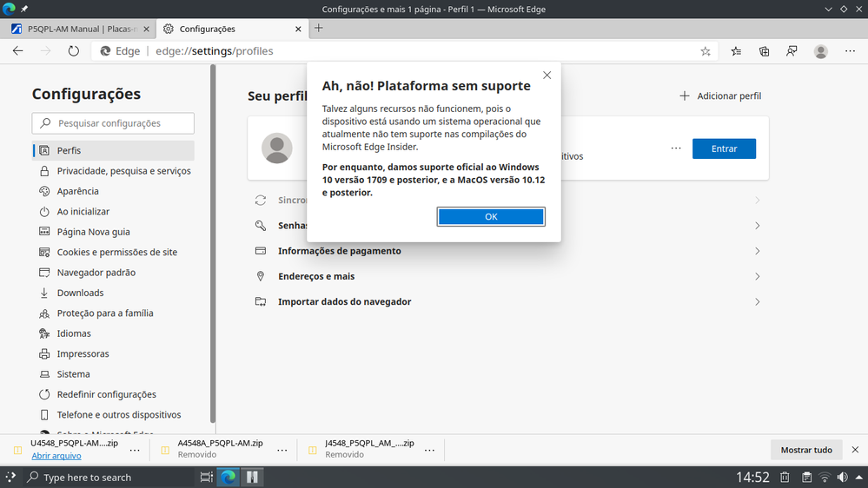Open options for A4548A_P5QPL-AM.zip download
Screen dimensions: 868x488
pyautogui.click(x=282, y=450)
